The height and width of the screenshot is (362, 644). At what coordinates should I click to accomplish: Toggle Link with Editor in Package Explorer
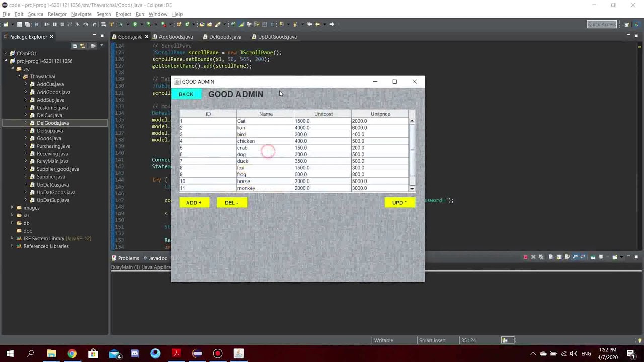[83, 46]
